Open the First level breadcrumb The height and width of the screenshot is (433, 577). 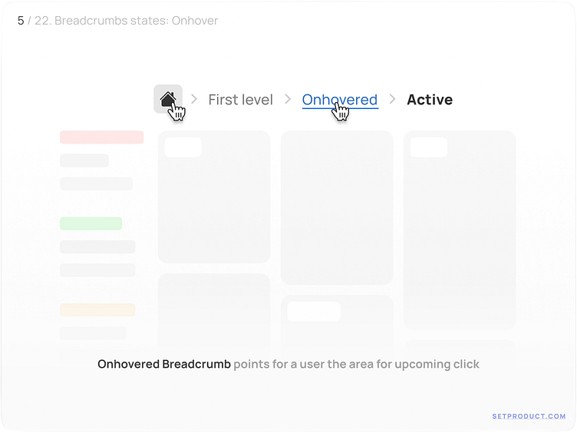[x=241, y=100]
